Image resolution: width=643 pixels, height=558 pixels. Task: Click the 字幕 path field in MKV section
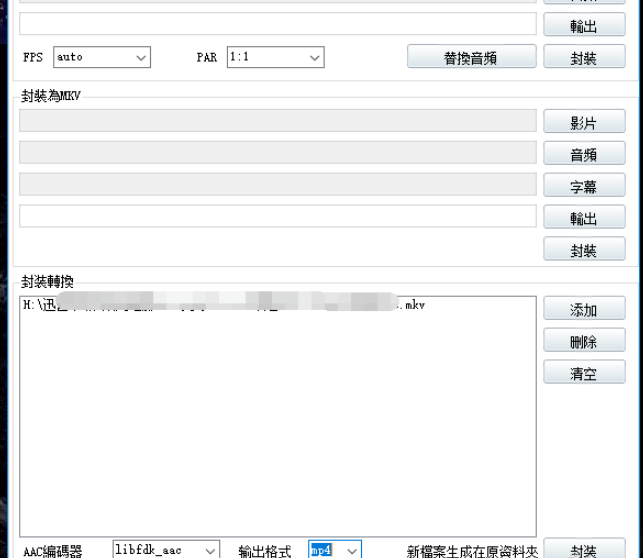[x=278, y=184]
